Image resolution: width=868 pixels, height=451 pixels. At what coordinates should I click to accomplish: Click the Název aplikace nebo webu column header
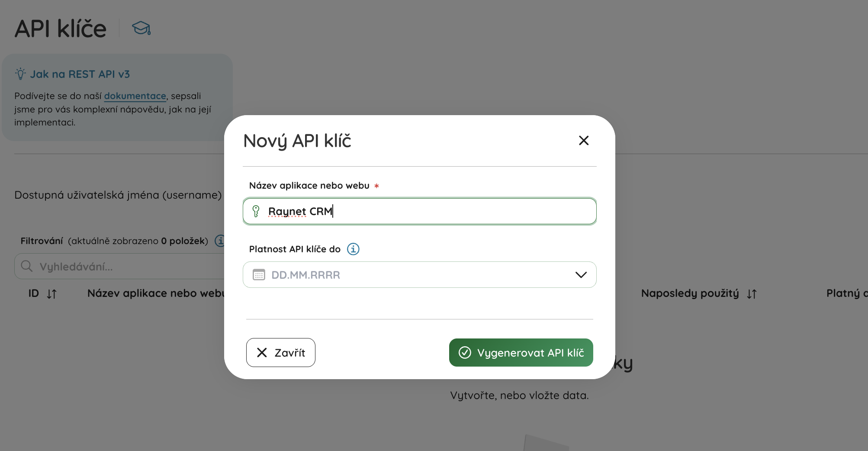pos(156,293)
